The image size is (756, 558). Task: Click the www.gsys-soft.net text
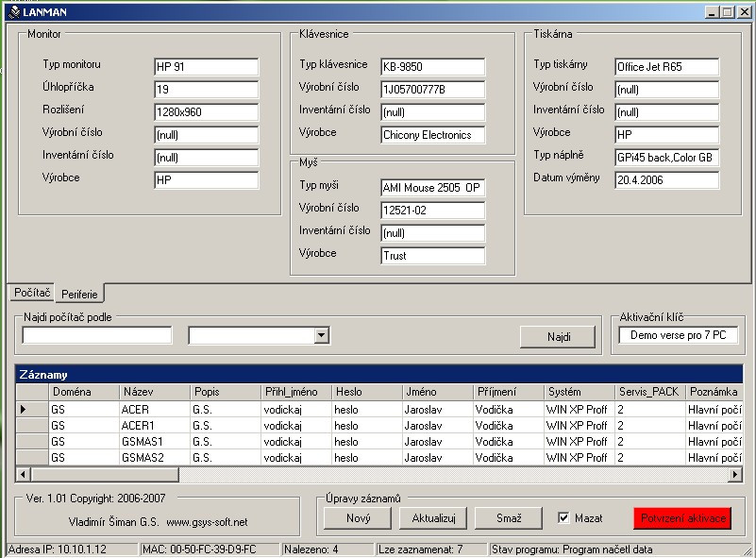point(207,522)
